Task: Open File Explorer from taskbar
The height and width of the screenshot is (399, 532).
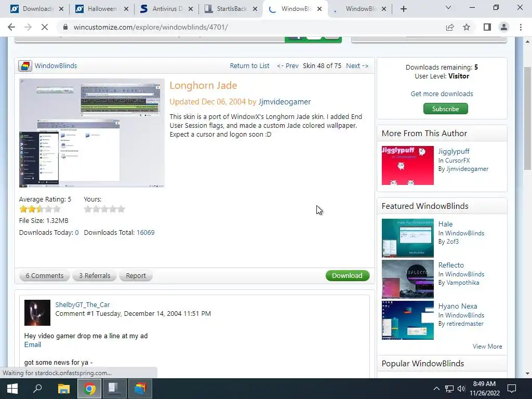Action: pos(63,389)
